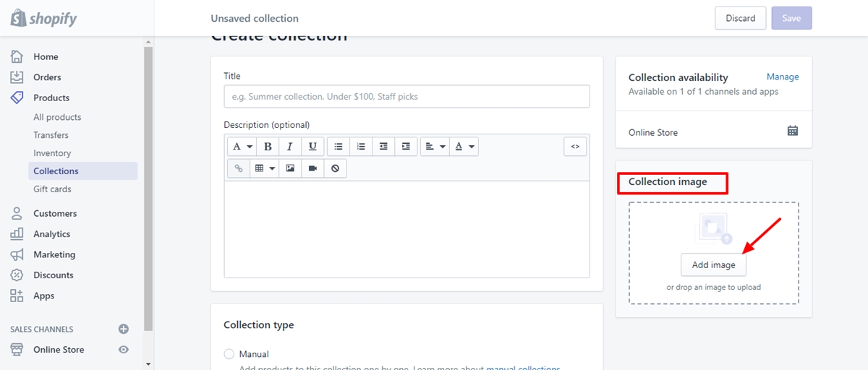
Task: Open Orders in the sidebar
Action: tap(47, 77)
